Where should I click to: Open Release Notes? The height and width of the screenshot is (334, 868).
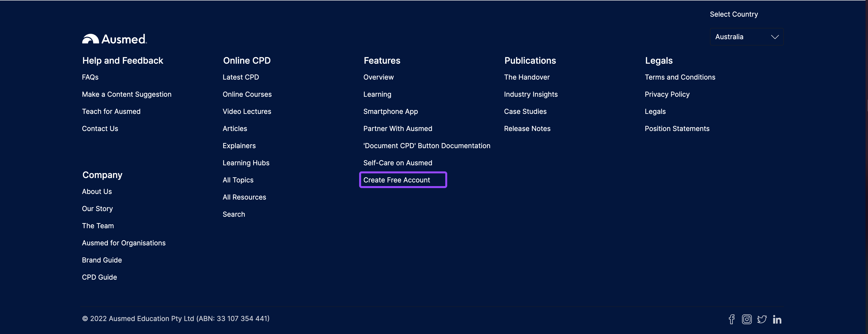coord(527,129)
